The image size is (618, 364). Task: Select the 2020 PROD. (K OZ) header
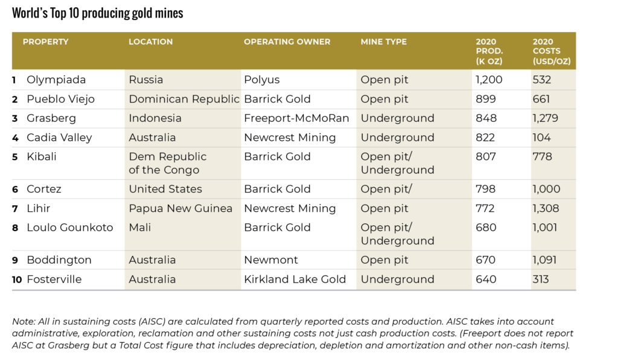click(489, 51)
